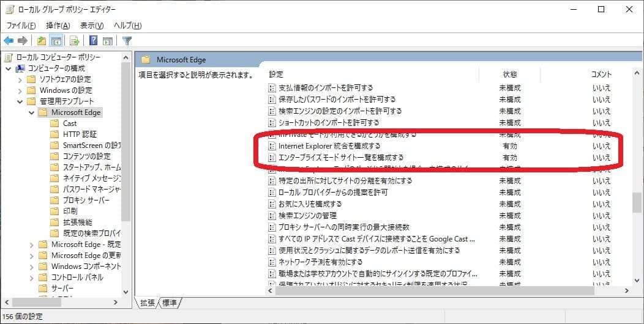Expand the ソフトウェアの設定 tree node
The height and width of the screenshot is (324, 644).
tap(20, 79)
